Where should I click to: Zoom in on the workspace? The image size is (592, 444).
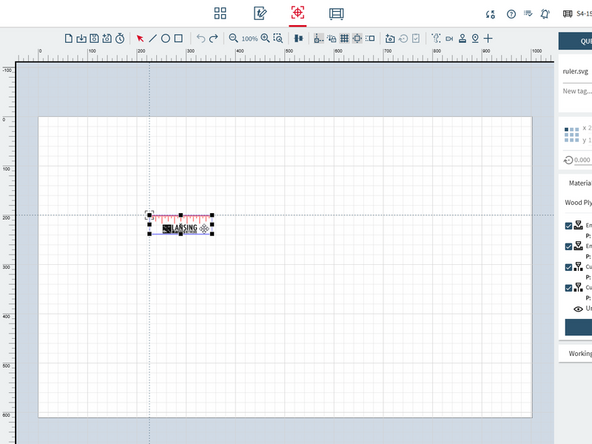(265, 38)
